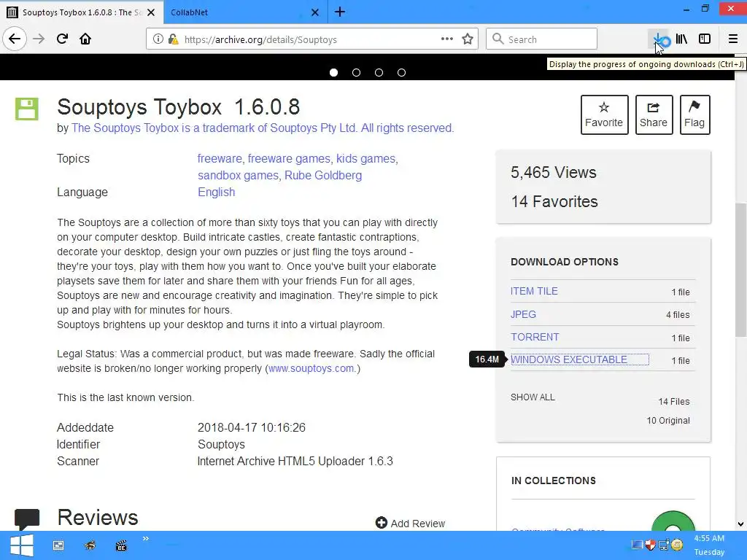Screen dimensions: 747x560
Task: Click the 5,465 Views text
Action: 554,172
